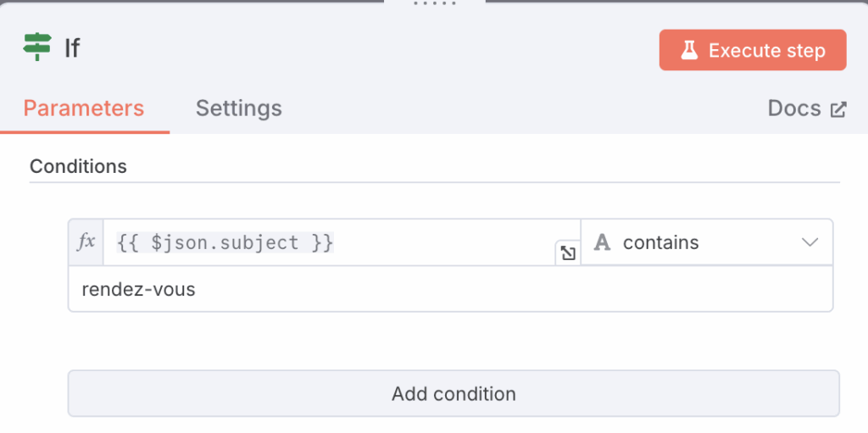The image size is (868, 433).
Task: Click the Conditions section heading
Action: click(78, 166)
